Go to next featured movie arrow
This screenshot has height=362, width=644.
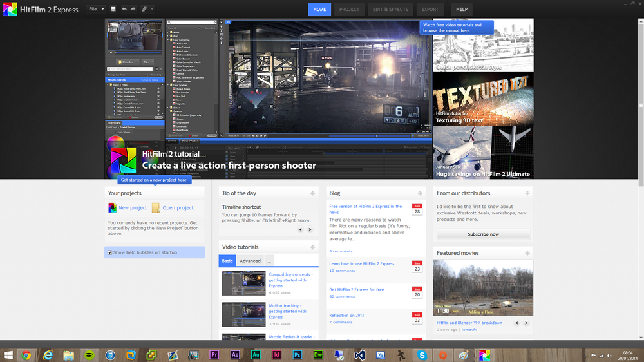tap(526, 323)
